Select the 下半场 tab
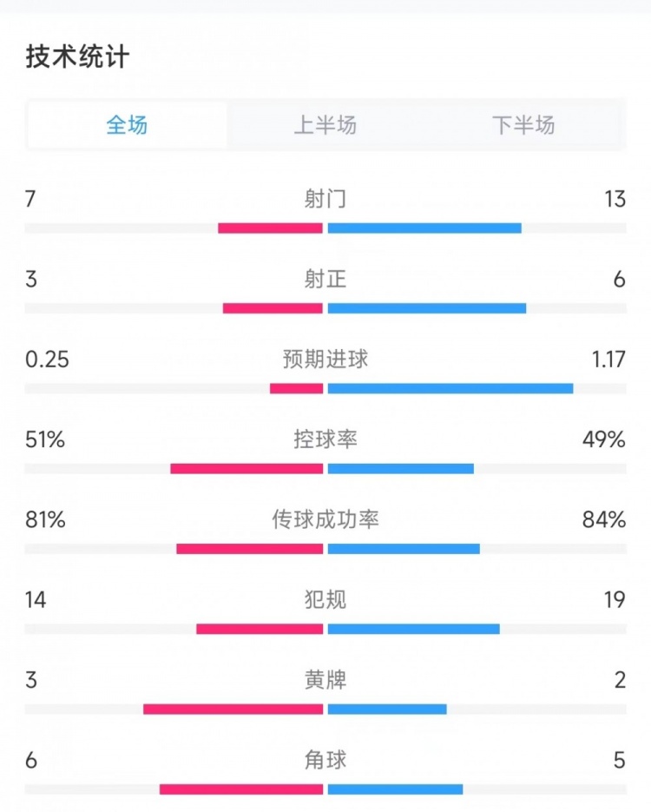The width and height of the screenshot is (651, 812). click(523, 125)
